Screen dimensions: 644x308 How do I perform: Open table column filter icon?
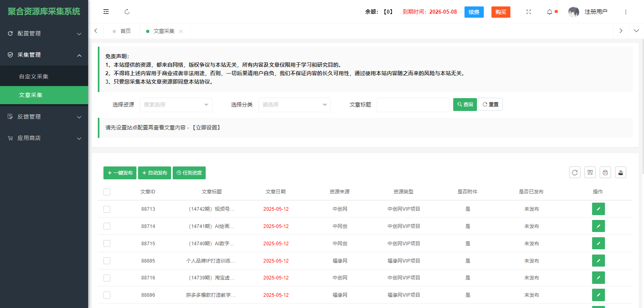pos(590,172)
